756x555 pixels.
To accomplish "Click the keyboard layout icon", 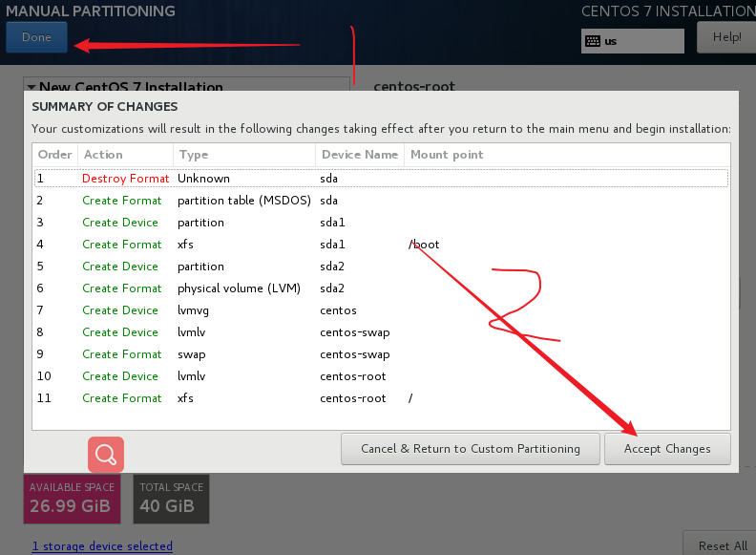I will (593, 41).
